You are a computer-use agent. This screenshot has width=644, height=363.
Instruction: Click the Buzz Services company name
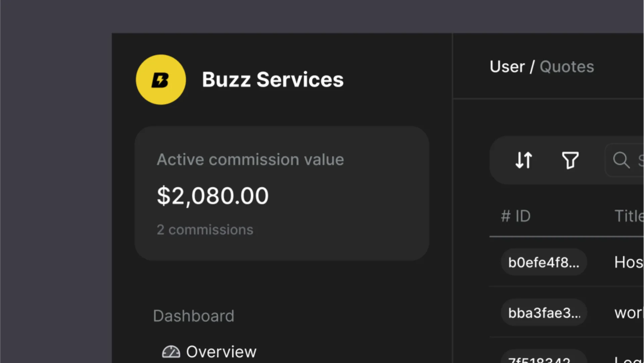(273, 80)
